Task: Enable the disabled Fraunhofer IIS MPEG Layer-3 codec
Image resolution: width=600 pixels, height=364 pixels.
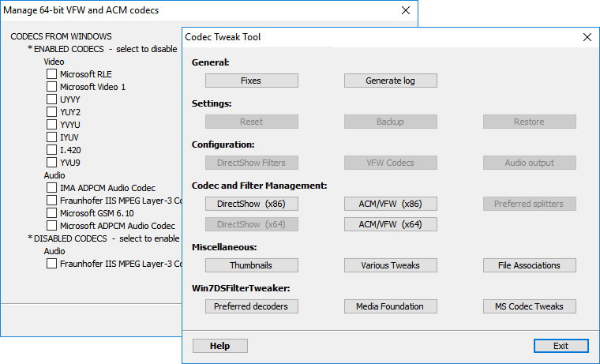Action: (x=52, y=264)
